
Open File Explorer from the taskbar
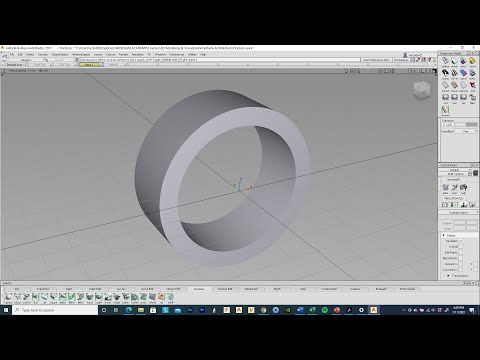(141, 310)
